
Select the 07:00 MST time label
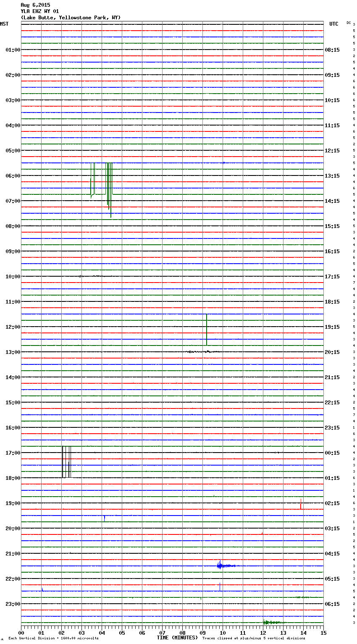(x=13, y=201)
